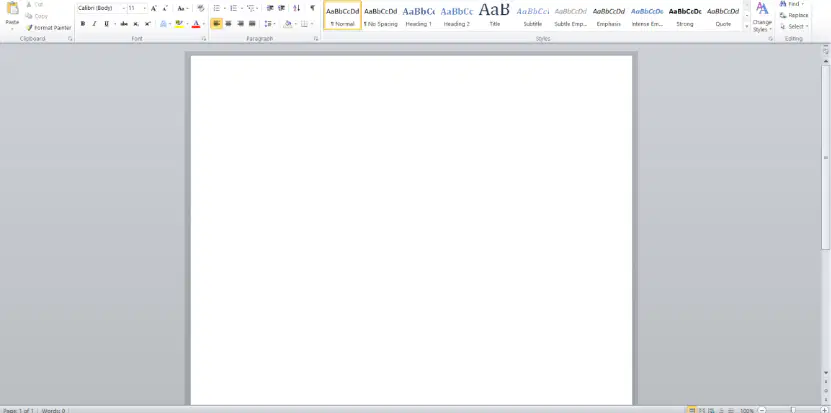Viewport: 831px width, 413px height.
Task: Switch to Draft view in status bar
Action: click(x=731, y=410)
